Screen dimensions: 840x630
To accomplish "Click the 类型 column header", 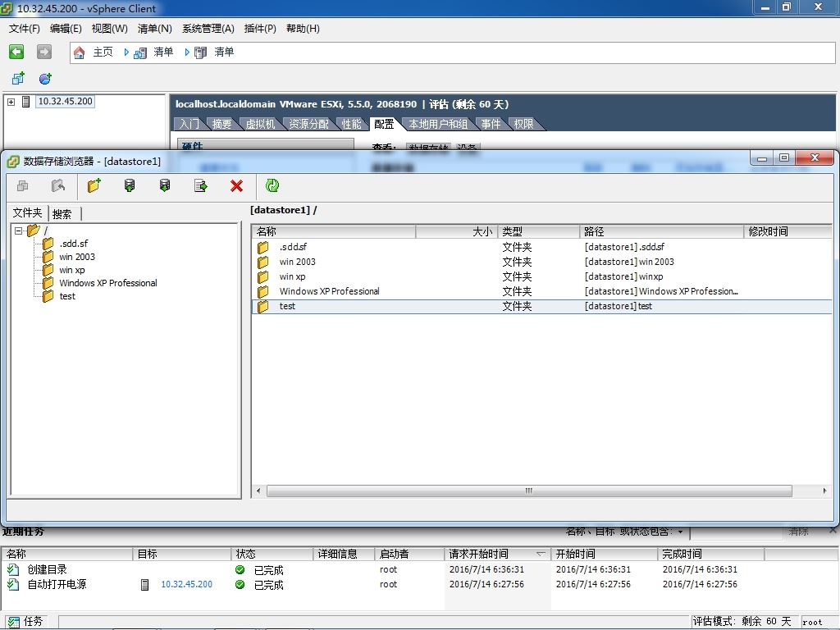I will click(x=538, y=231).
